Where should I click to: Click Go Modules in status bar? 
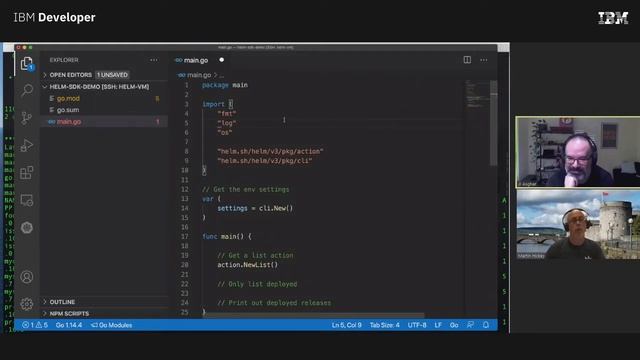(111, 325)
